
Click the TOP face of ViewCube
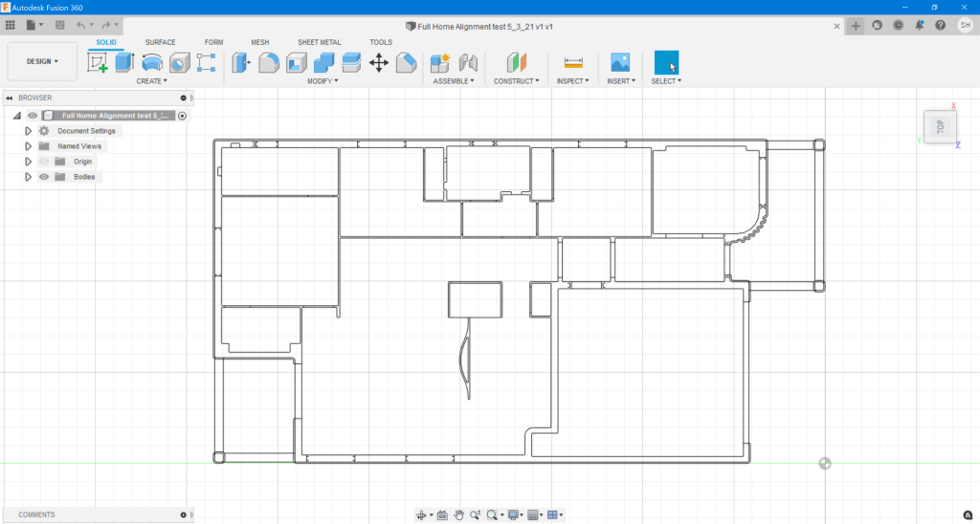940,126
